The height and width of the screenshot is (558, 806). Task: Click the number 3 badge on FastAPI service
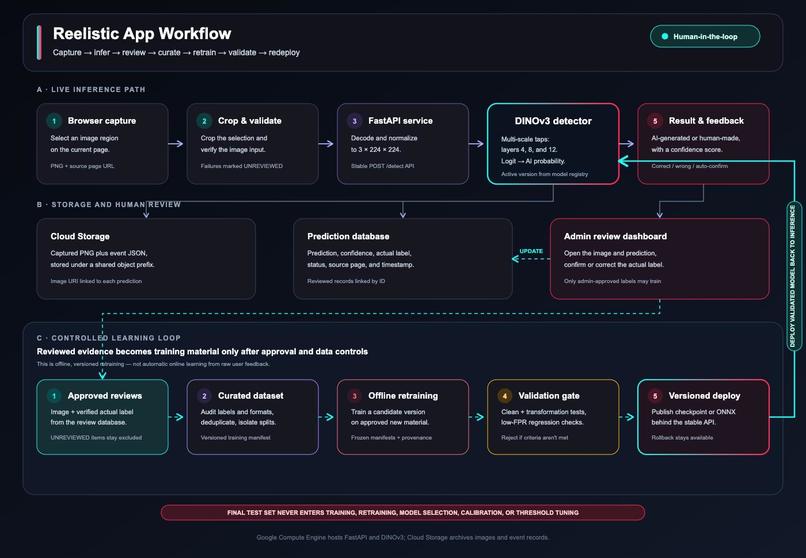tap(354, 121)
